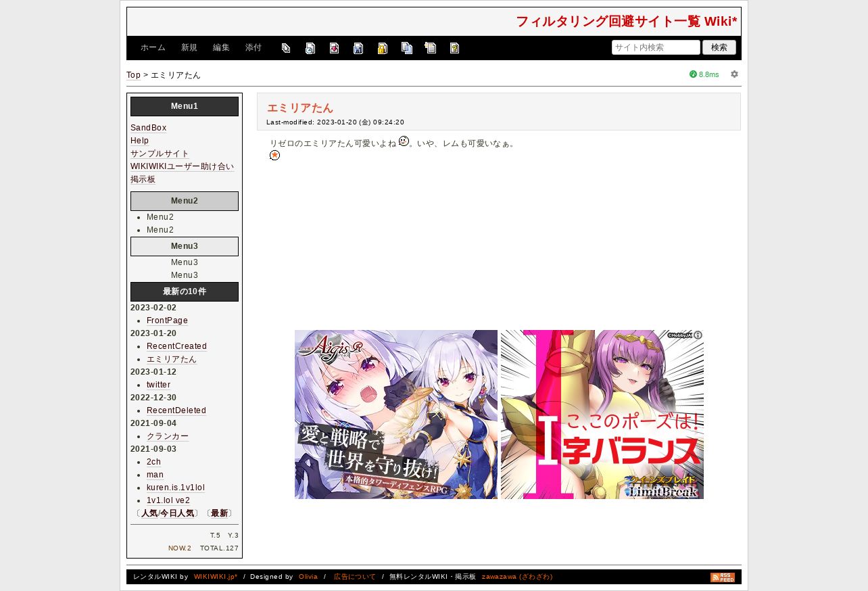Open man page link
This screenshot has width=868, height=591.
[x=155, y=475]
